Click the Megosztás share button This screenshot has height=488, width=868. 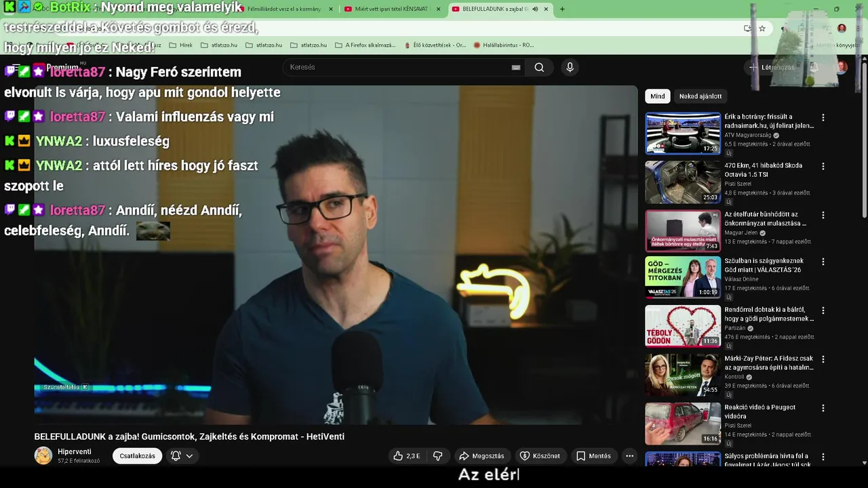pyautogui.click(x=481, y=456)
